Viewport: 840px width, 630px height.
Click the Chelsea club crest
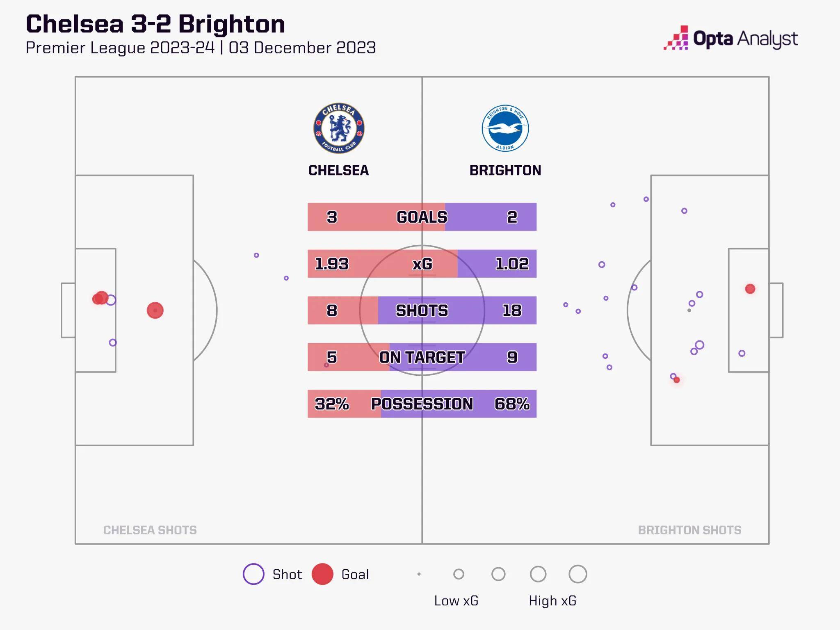[x=339, y=128]
